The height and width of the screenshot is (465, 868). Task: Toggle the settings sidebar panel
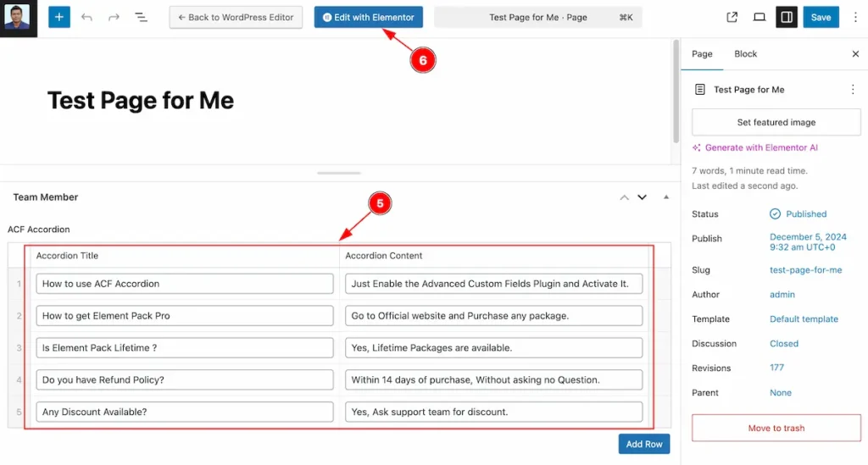click(x=786, y=17)
